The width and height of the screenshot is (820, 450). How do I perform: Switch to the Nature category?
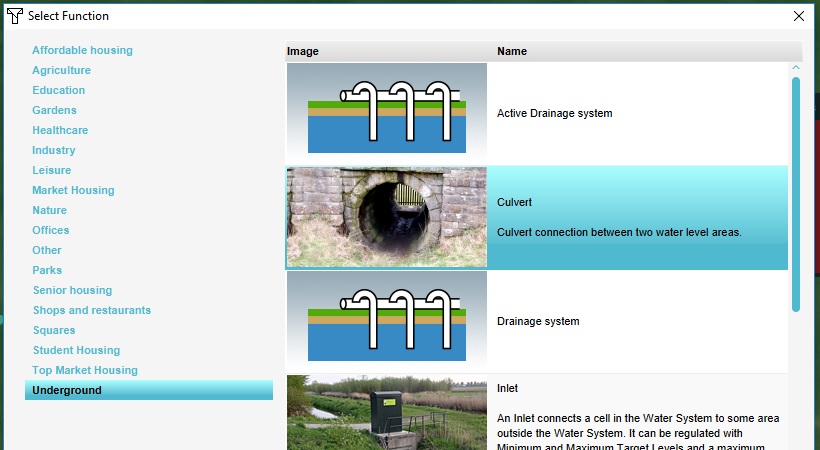[x=49, y=210]
